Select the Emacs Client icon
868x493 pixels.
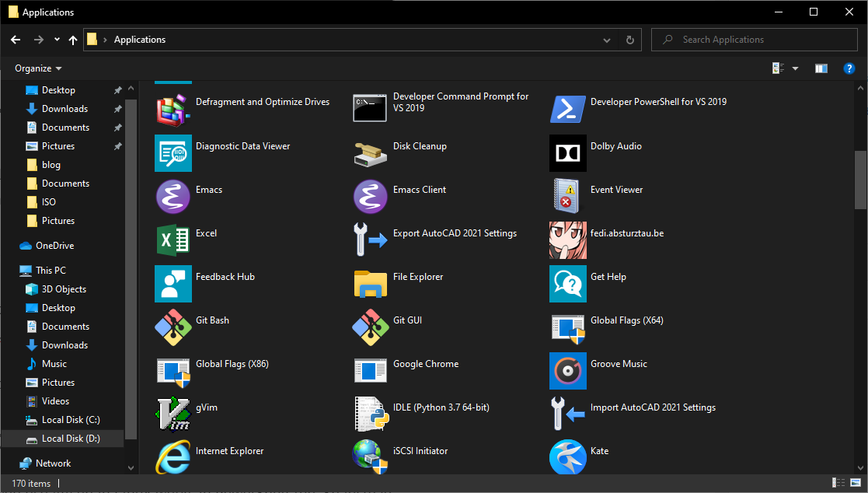point(371,197)
